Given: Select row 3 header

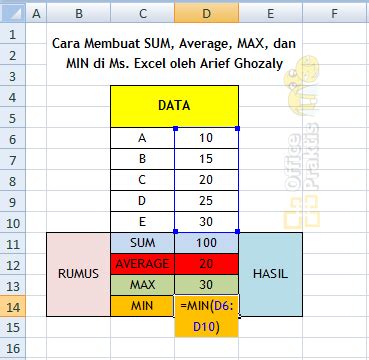Looking at the screenshot, I should click(12, 76).
